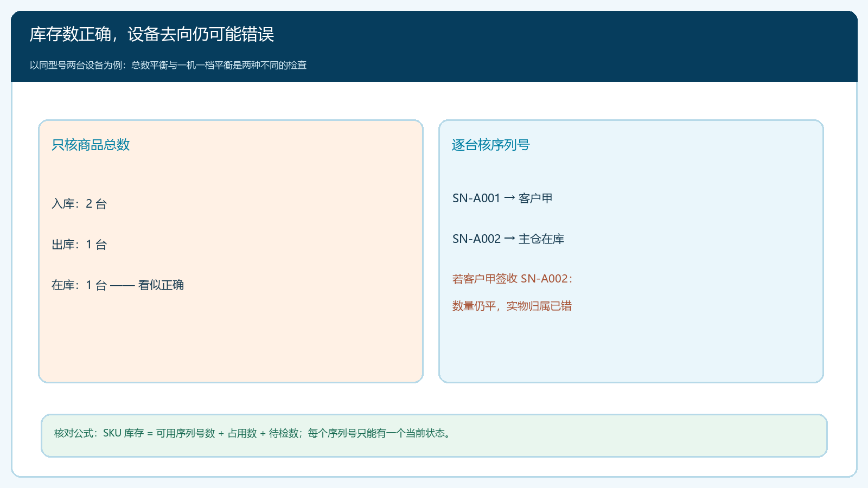Select the line SN-A001 → 客户甲
This screenshot has height=488, width=868.
[502, 198]
